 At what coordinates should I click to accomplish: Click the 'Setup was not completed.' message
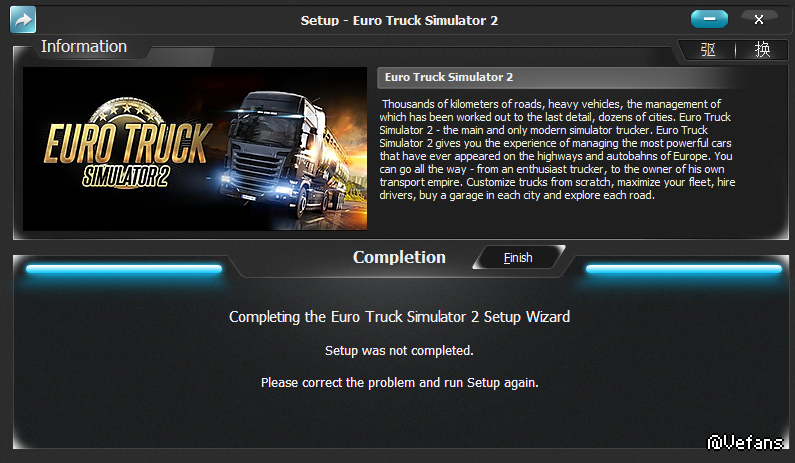click(x=399, y=350)
